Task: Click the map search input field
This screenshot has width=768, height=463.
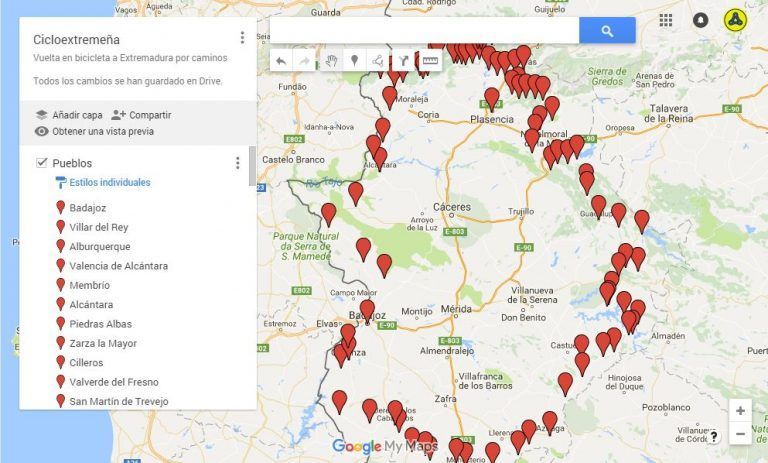Action: (x=424, y=30)
